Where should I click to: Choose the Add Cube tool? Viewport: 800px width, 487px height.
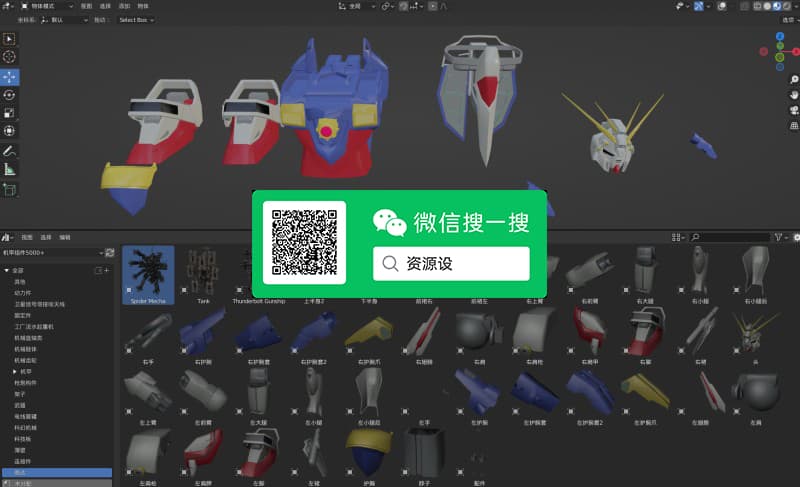(9, 190)
